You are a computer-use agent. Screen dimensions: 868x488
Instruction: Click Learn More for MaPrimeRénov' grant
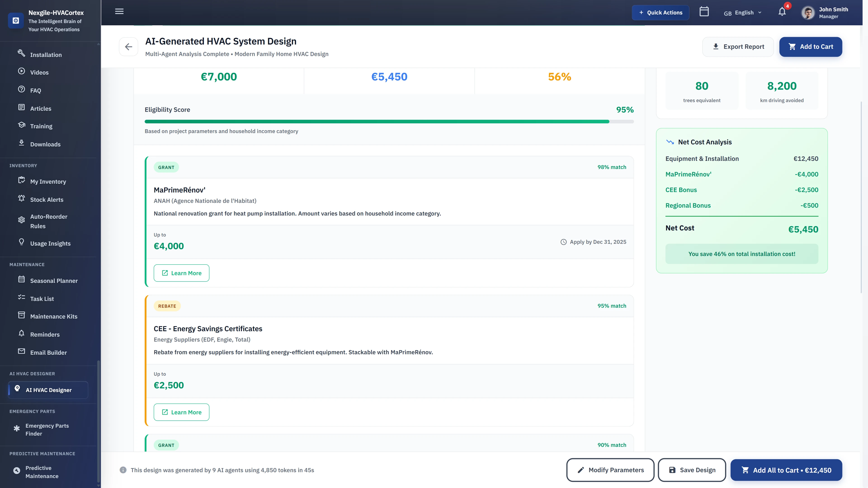[x=181, y=273]
